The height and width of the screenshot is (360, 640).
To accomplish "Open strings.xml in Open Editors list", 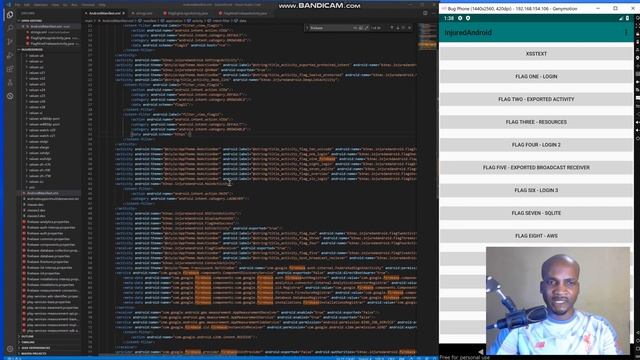I will (x=49, y=32).
